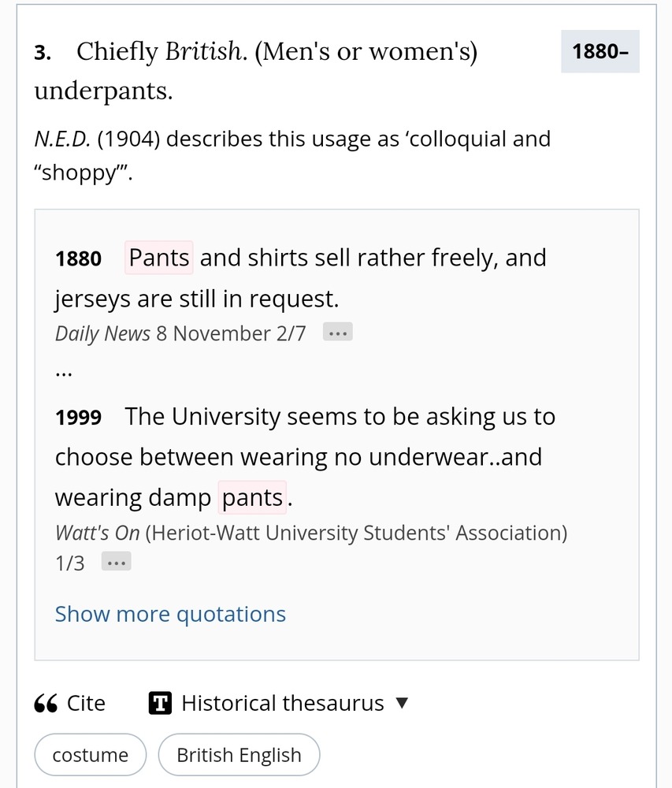Click the 1880 quotation year
This screenshot has height=788, width=672.
(78, 259)
